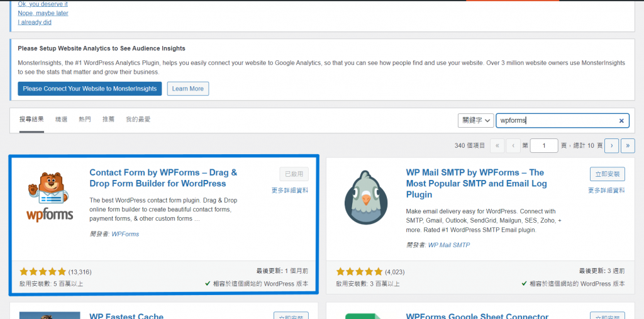
Task: Click '啟用安裝數: 5 百萬以上' text
Action: [x=51, y=284]
